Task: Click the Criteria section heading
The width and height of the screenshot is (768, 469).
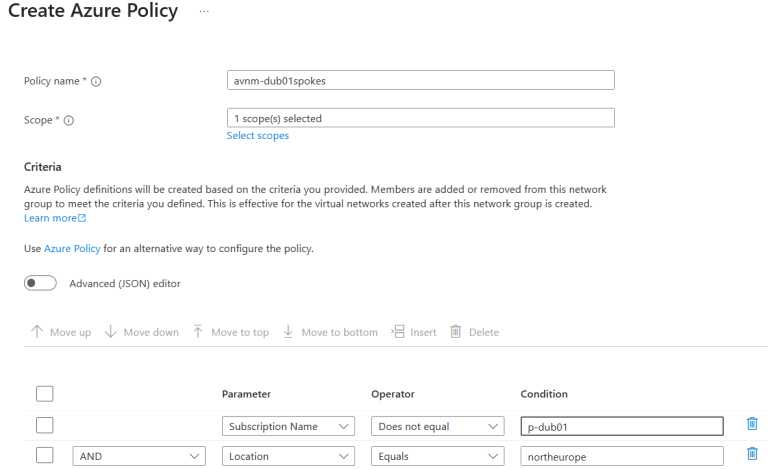Action: point(43,167)
